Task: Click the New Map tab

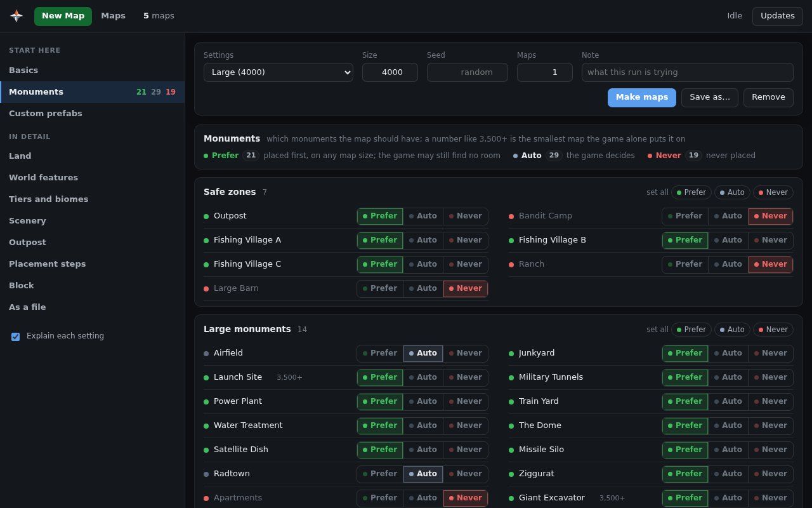Action: click(63, 16)
